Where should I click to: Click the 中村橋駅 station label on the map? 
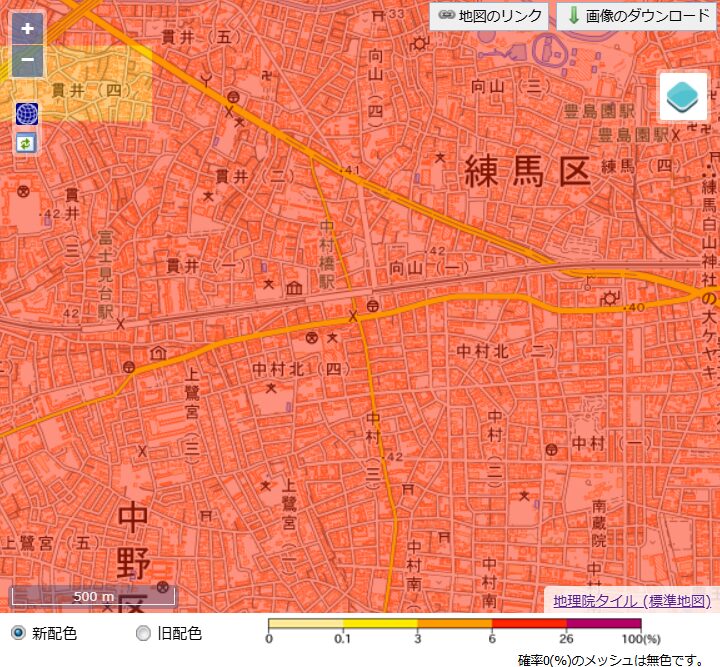point(327,256)
